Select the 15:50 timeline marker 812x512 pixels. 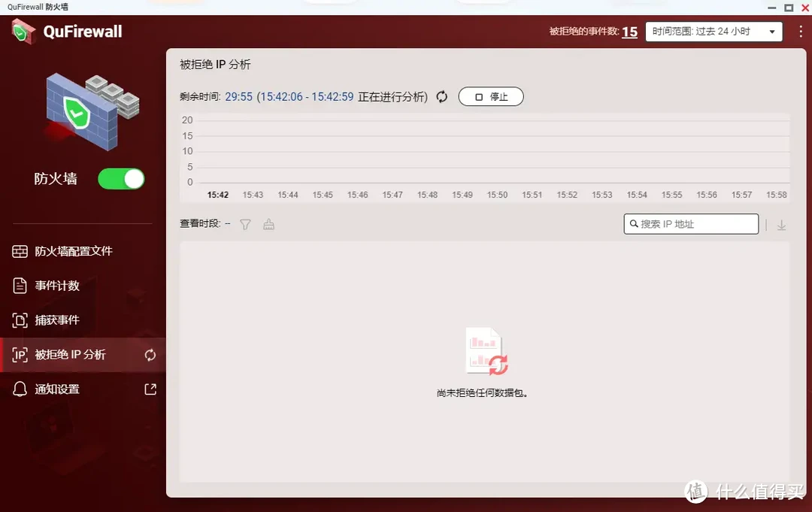[497, 195]
